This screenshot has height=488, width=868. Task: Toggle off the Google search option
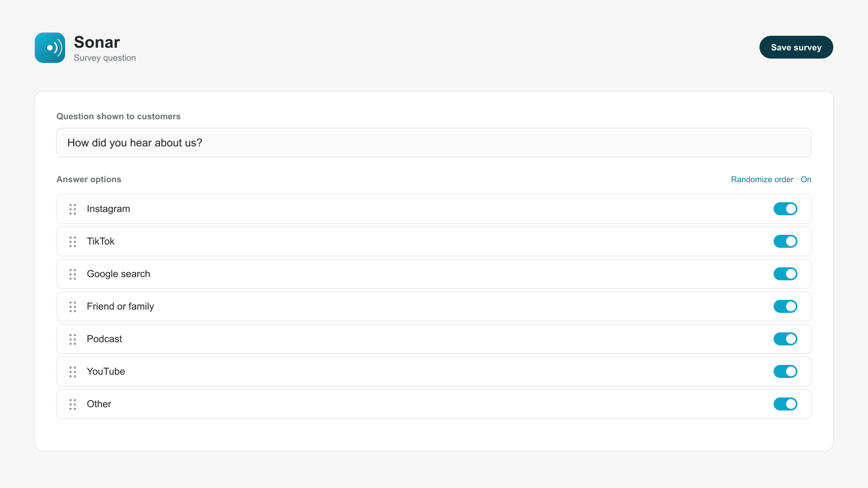point(786,274)
